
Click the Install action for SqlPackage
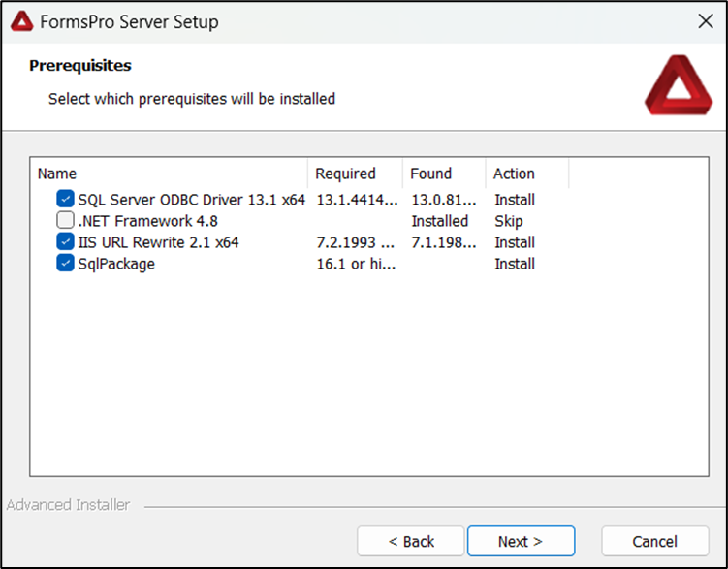[x=514, y=264]
